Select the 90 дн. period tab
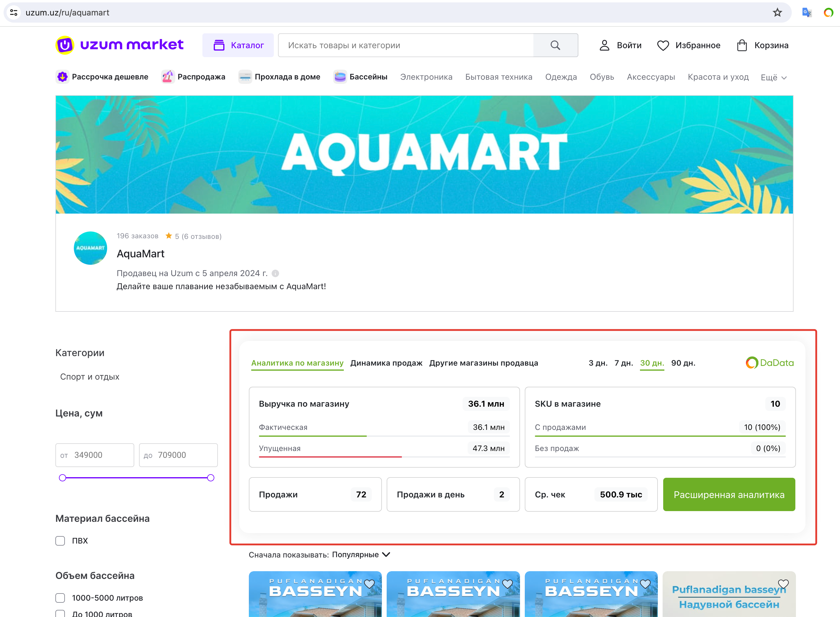The height and width of the screenshot is (617, 840). click(683, 363)
